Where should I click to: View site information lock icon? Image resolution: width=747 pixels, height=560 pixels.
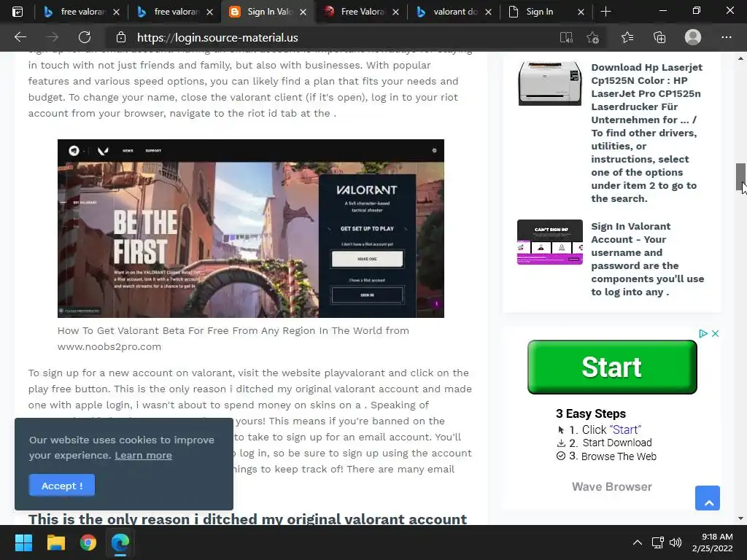(121, 37)
